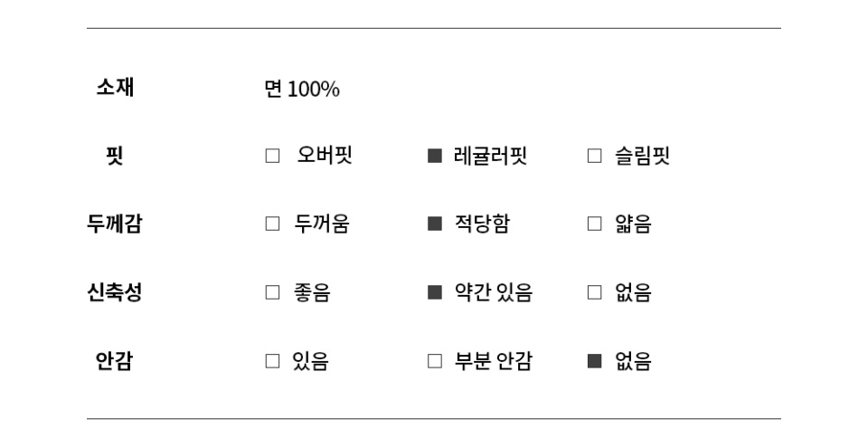
Task: Check the 좋음 elasticity checkbox
Action: point(272,292)
